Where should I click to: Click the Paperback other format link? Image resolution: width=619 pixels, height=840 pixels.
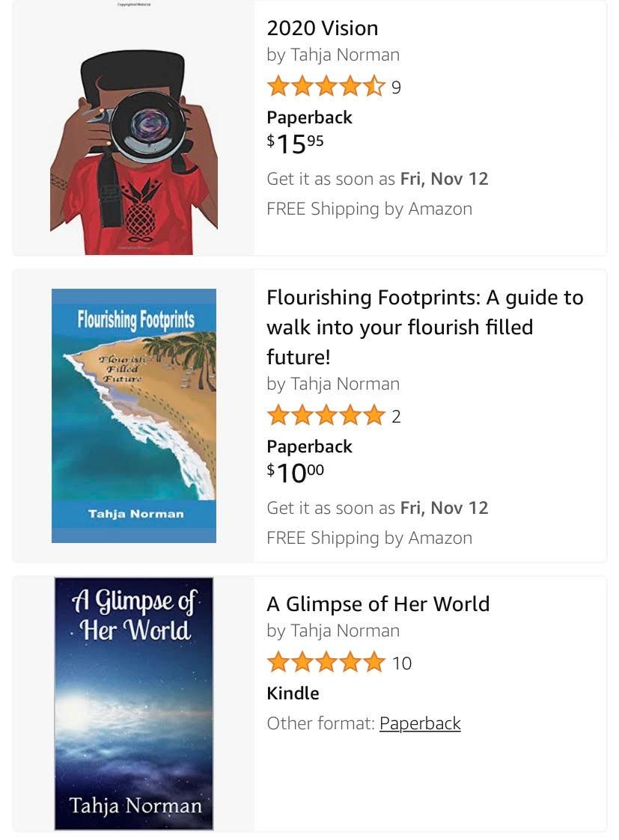pyautogui.click(x=420, y=723)
